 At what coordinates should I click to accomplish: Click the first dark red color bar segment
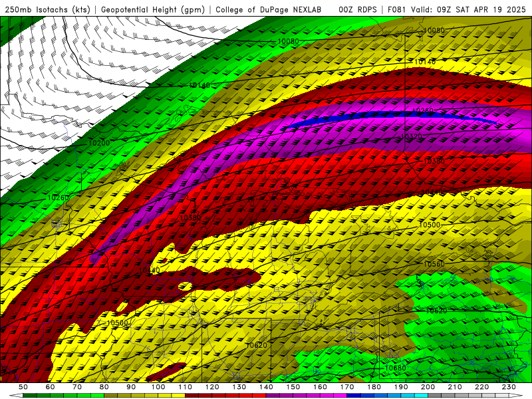tap(192, 396)
